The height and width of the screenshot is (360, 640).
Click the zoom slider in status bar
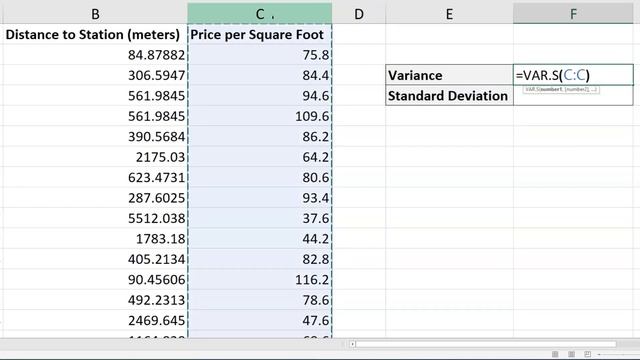[618, 354]
